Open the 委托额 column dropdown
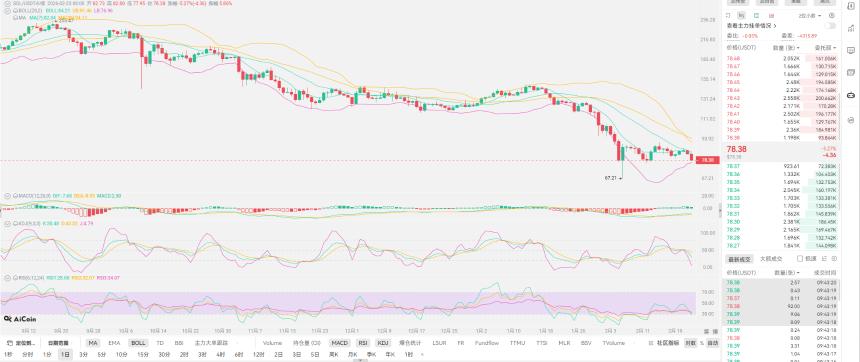 pos(826,48)
